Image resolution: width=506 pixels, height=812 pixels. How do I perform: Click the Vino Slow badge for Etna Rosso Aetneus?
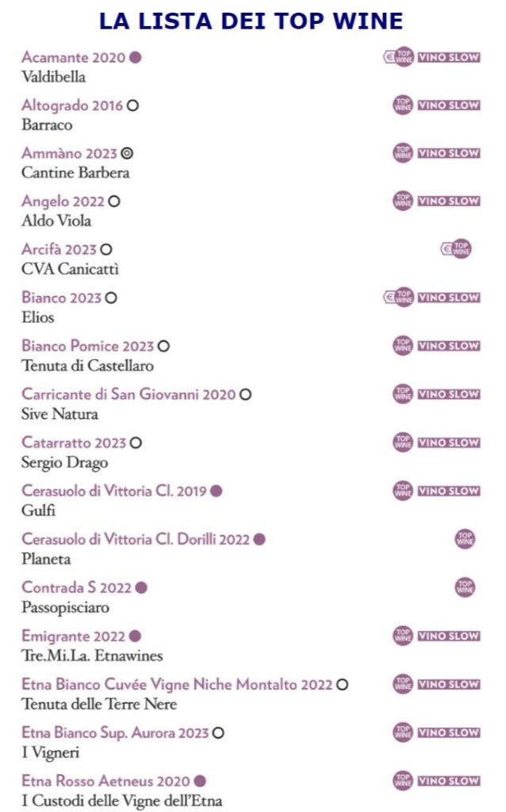(x=449, y=781)
